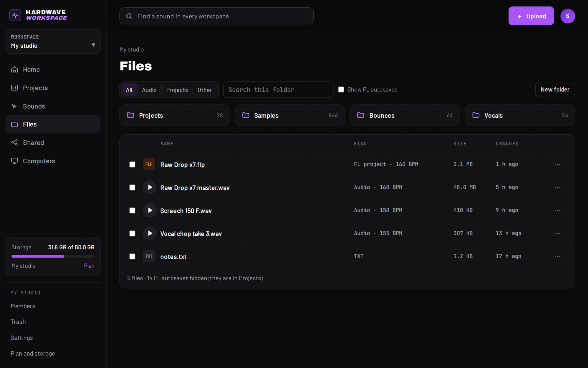Sort by the CHANGED column header
Screen dimensions: 588x368
coord(507,144)
